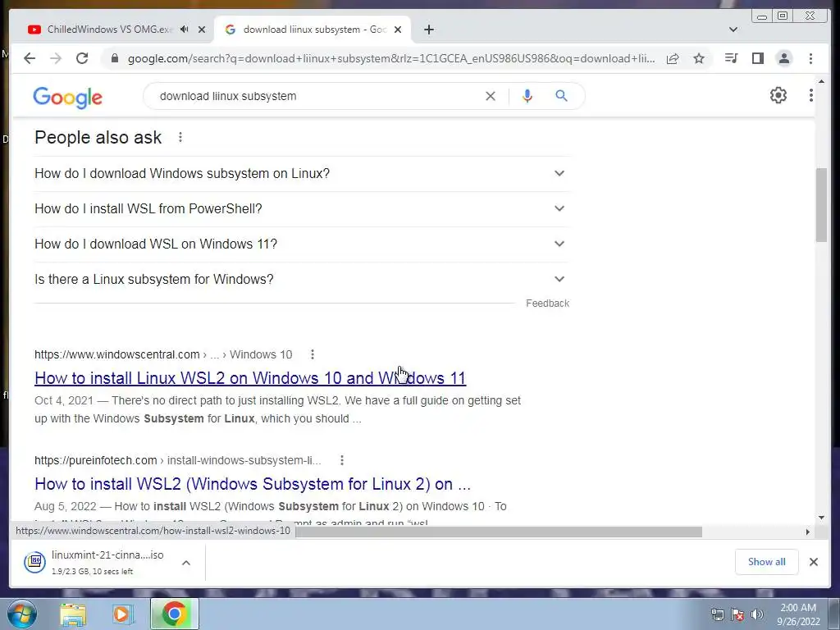Mute the ChilledWindows YouTube tab audio
Screen dimensions: 840x630
tap(185, 30)
